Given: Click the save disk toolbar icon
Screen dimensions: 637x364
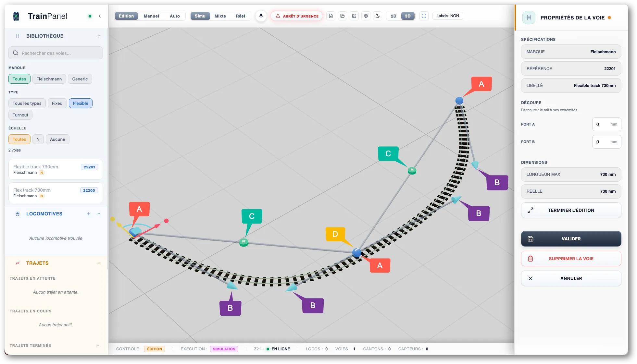Looking at the screenshot, I should 354,16.
